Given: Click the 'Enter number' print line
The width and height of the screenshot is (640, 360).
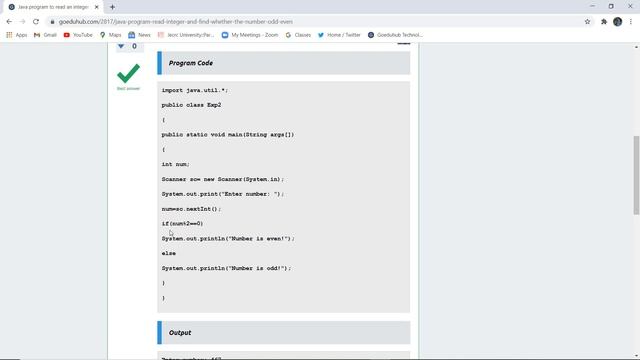Looking at the screenshot, I should point(222,194).
